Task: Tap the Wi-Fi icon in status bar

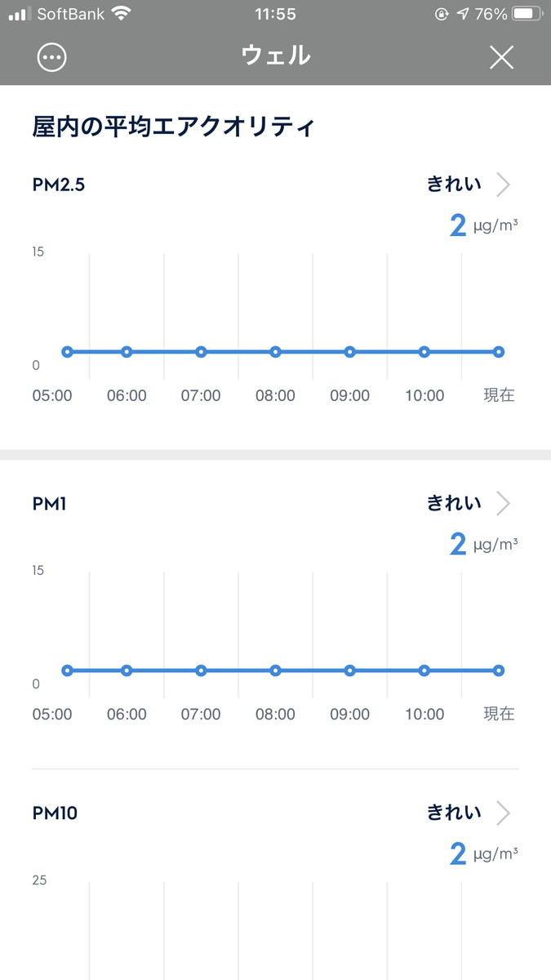Action: pyautogui.click(x=121, y=14)
